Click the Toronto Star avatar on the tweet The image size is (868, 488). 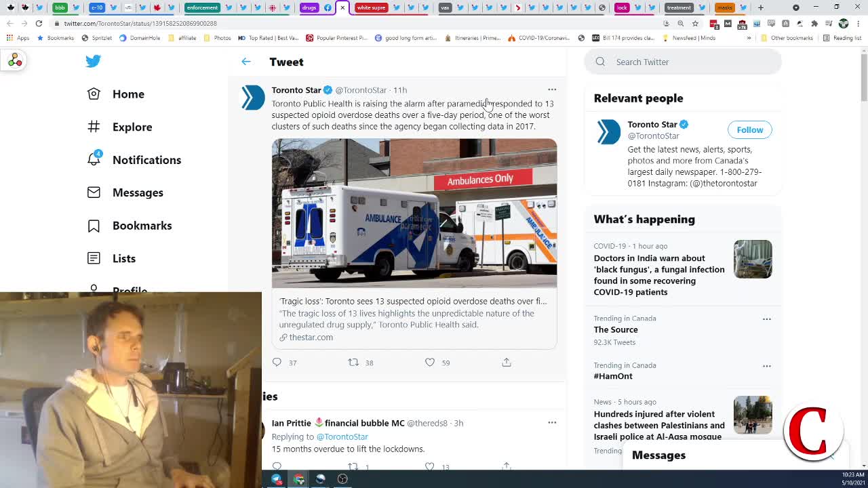pyautogui.click(x=254, y=98)
